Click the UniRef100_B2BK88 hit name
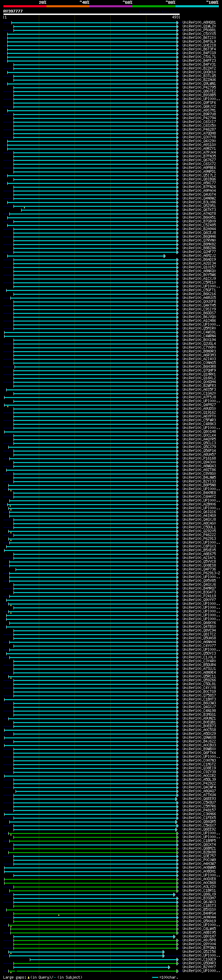Viewport: 222px width, 980px height. [199, 852]
